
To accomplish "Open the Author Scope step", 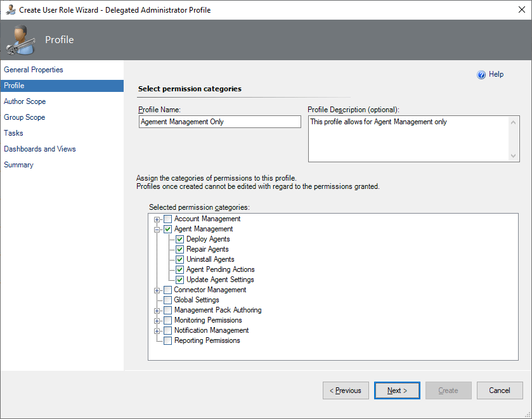I will tap(25, 101).
